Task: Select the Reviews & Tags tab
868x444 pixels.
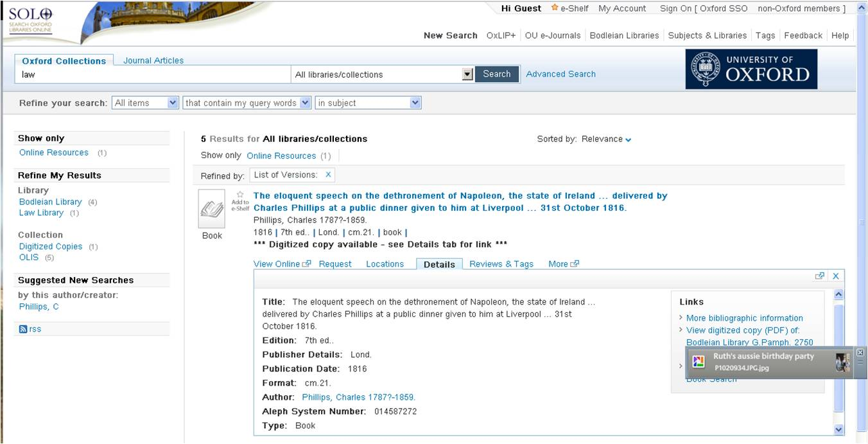Action: pos(501,264)
